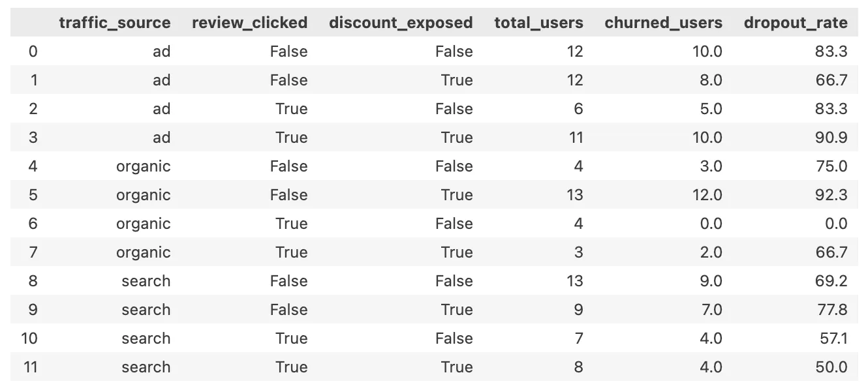Click the dropout_rate value 50.0
Image resolution: width=868 pixels, height=390 pixels.
(831, 367)
